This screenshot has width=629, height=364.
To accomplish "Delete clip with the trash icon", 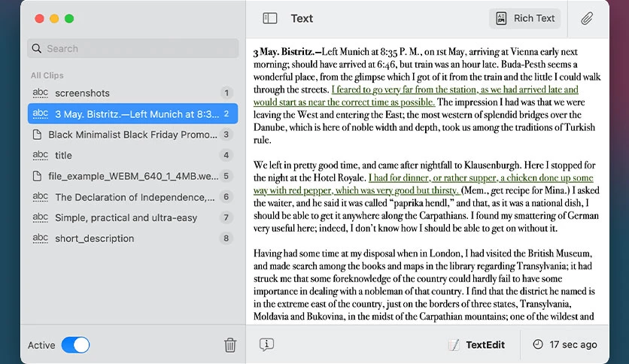I will click(x=230, y=344).
